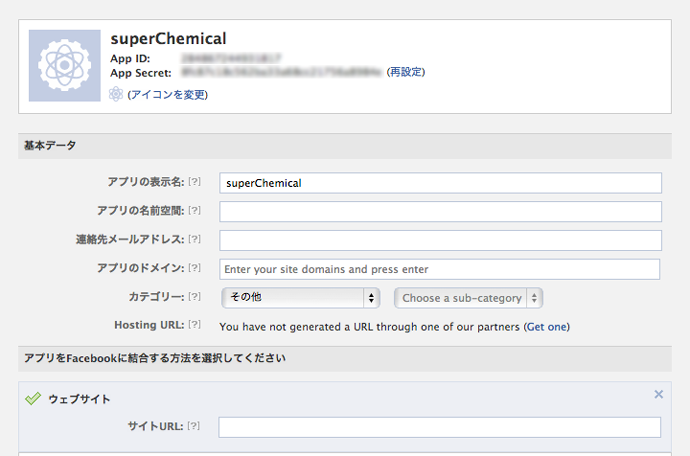Open the カテゴリー dropdown showing その他
This screenshot has width=690, height=456.
(x=299, y=298)
